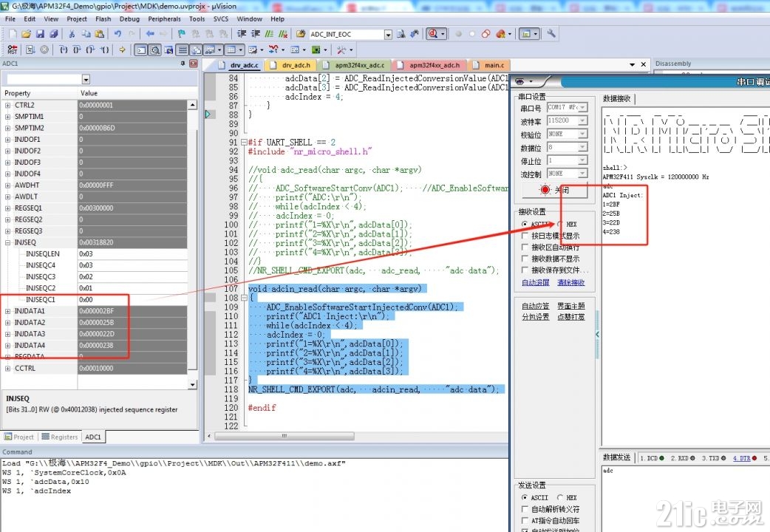The height and width of the screenshot is (532, 770).
Task: Click the Step Out debug icon
Action: click(91, 50)
